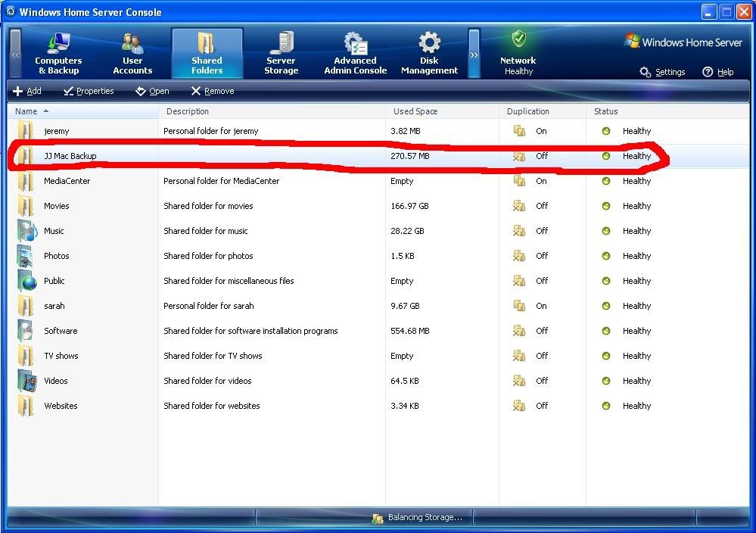The image size is (756, 533).
Task: Click the green status icon for Photos
Action: (x=606, y=256)
